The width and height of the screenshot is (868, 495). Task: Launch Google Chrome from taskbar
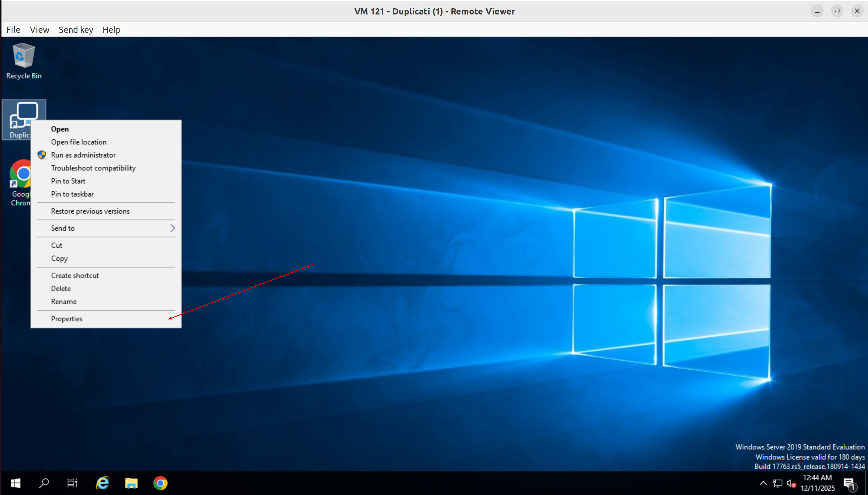click(x=160, y=483)
